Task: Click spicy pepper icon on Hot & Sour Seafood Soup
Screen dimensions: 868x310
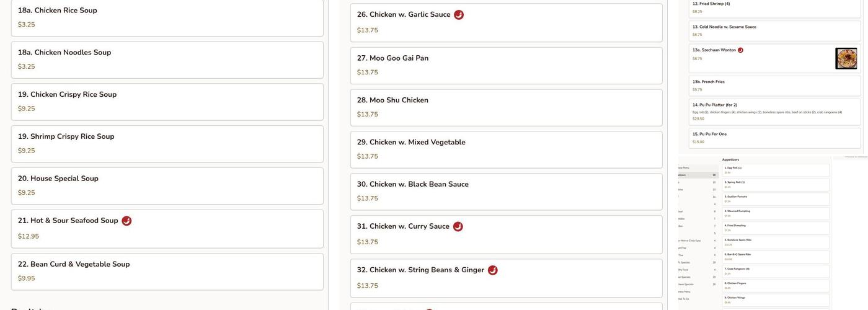Action: (x=126, y=221)
